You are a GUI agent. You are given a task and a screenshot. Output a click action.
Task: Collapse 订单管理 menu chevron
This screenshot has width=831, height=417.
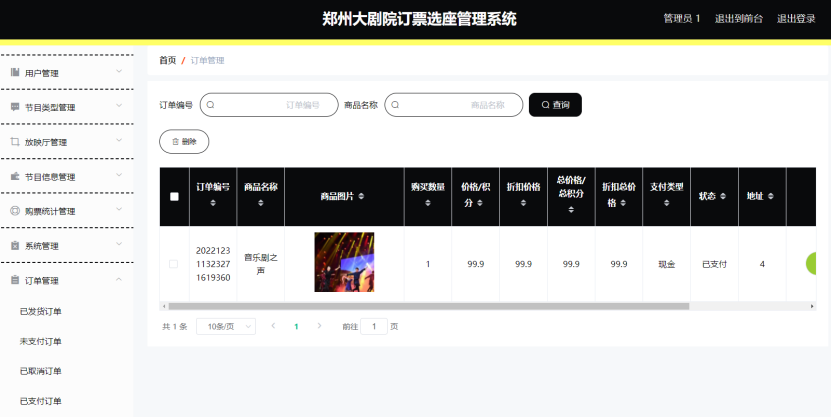point(119,279)
